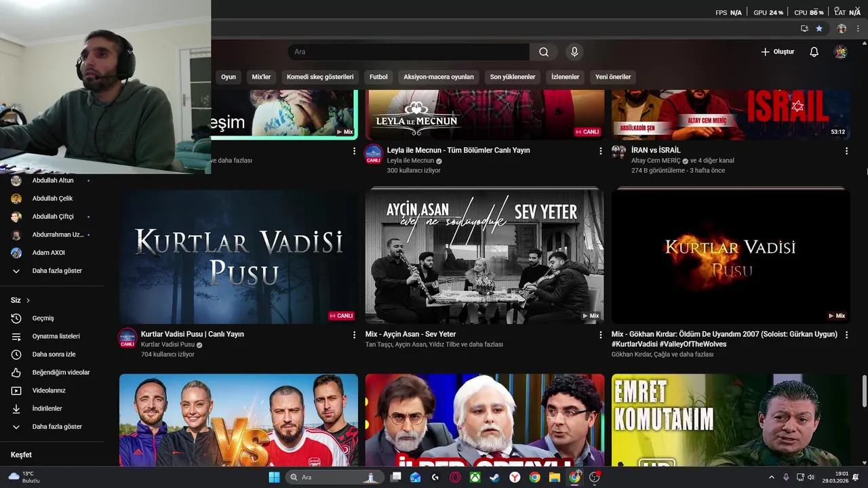868x488 pixels.
Task: Open File Explorer from the taskbar
Action: pyautogui.click(x=555, y=477)
